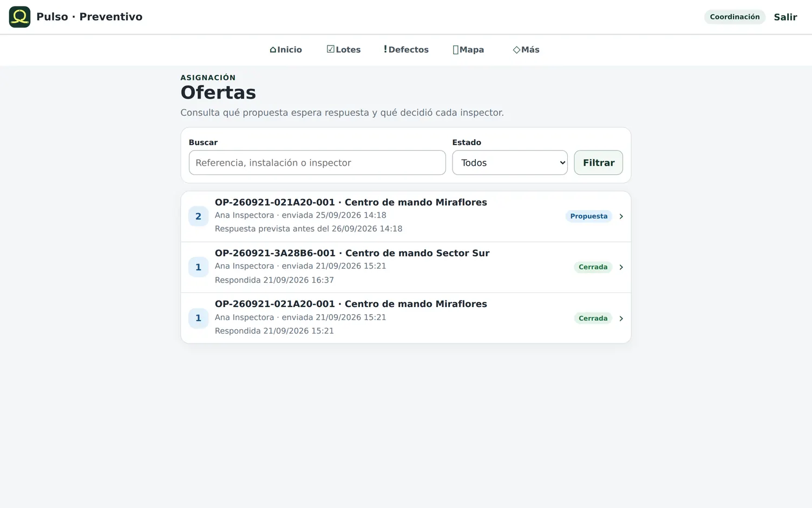The image size is (812, 508).
Task: Focus the Buscar search field
Action: click(x=317, y=162)
